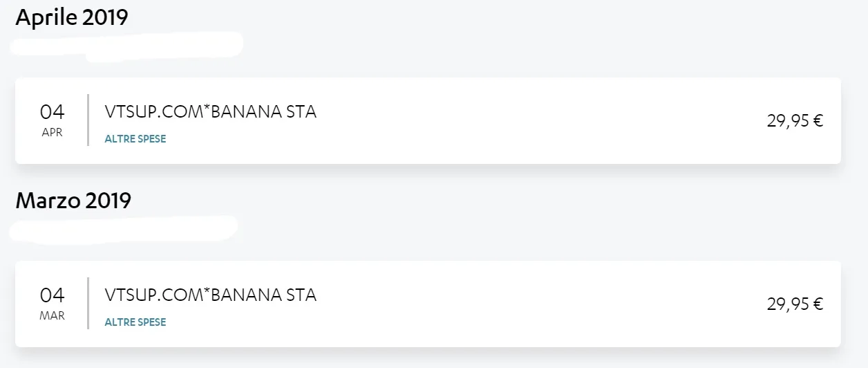Click the MAR month abbreviation label
The image size is (868, 368).
click(53, 316)
